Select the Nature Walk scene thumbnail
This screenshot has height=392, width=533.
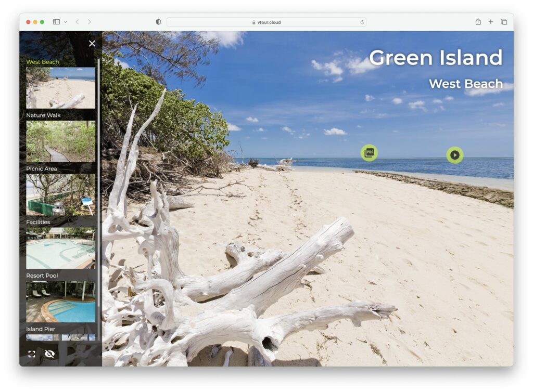(61, 141)
